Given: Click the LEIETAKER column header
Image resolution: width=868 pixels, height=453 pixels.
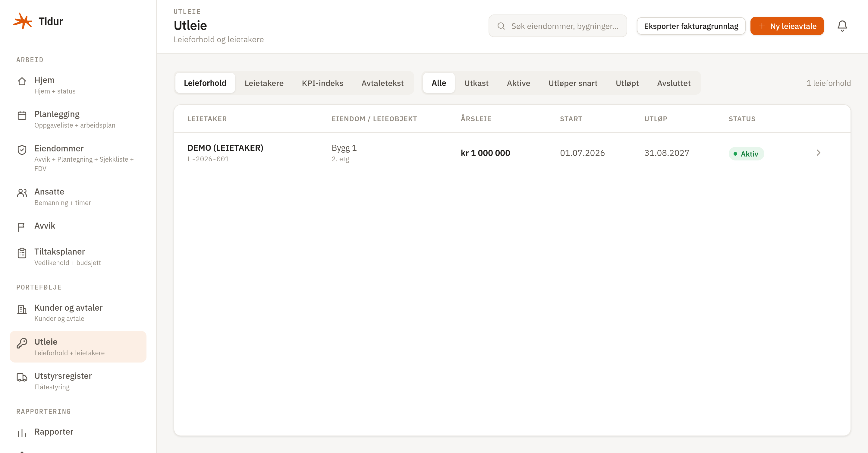Looking at the screenshot, I should point(207,119).
